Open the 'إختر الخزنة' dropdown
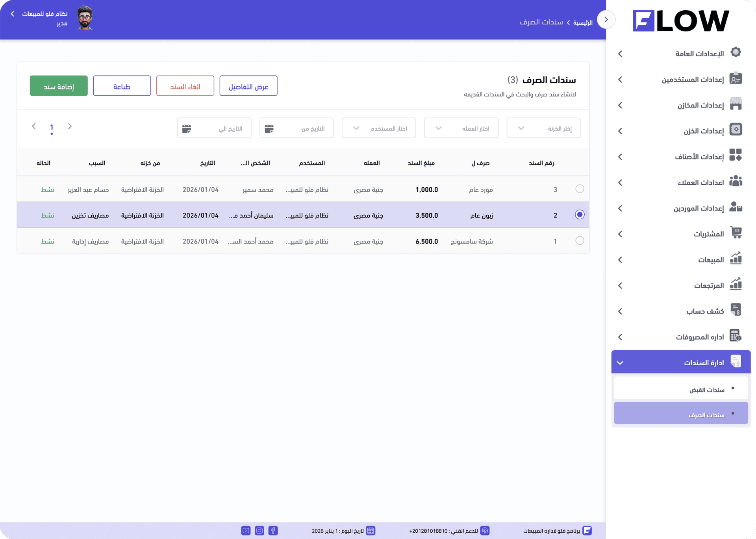Screen dimensions: 756x539 tap(543, 128)
